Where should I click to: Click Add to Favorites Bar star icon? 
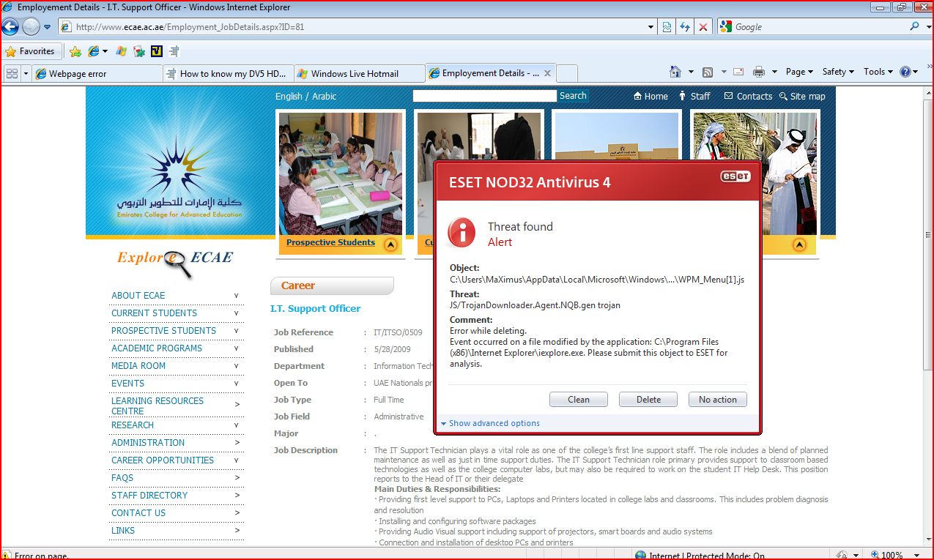75,51
